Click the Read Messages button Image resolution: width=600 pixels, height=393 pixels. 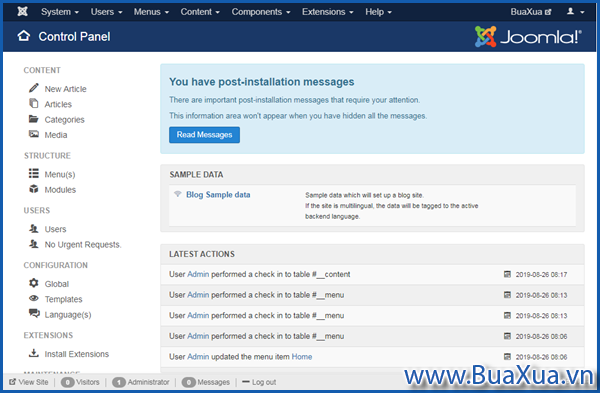[x=204, y=135]
